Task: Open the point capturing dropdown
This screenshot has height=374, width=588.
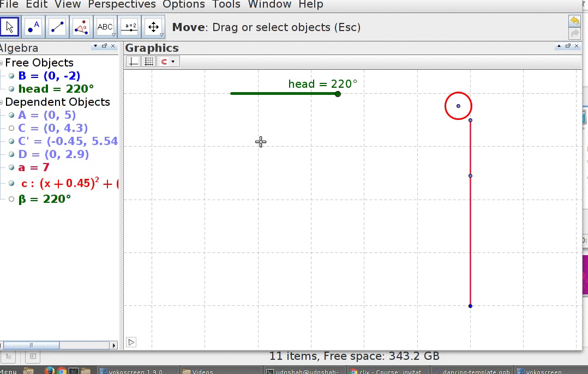Action: (x=168, y=62)
